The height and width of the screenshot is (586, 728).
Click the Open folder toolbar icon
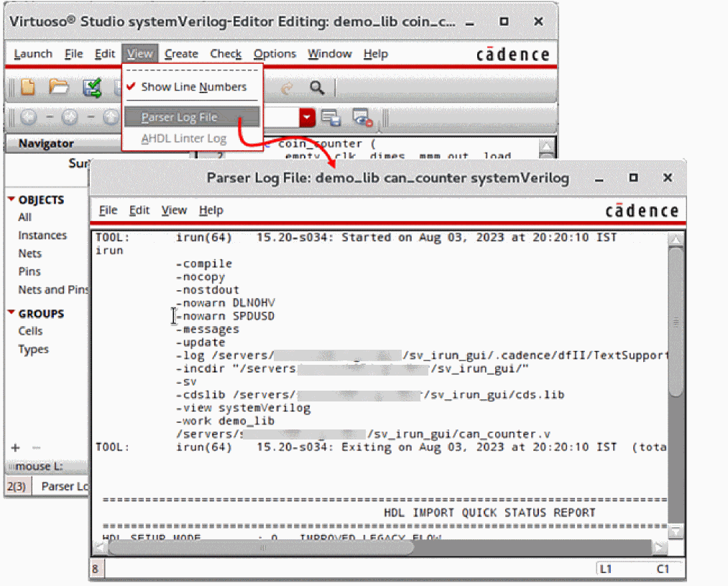click(x=59, y=87)
